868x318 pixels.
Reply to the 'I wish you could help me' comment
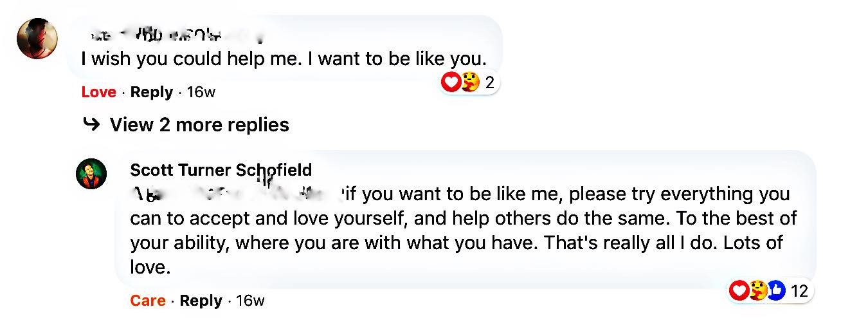[x=152, y=92]
